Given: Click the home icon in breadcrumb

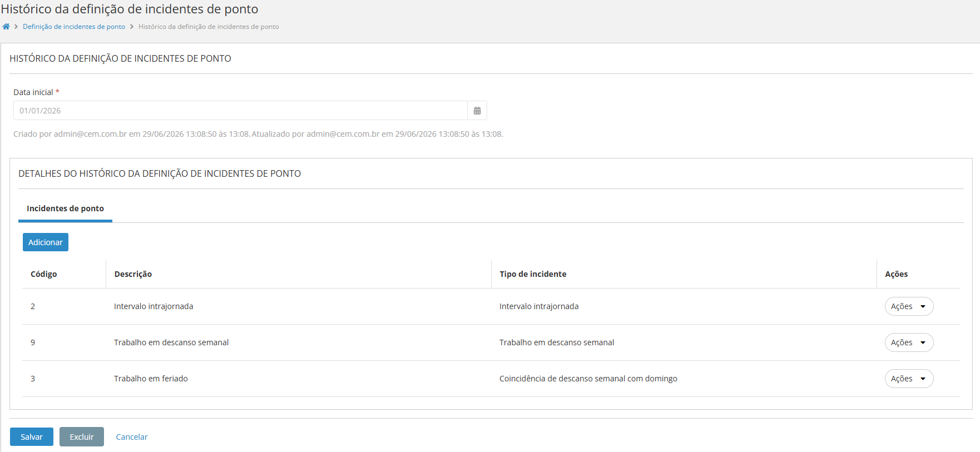Looking at the screenshot, I should (x=6, y=27).
